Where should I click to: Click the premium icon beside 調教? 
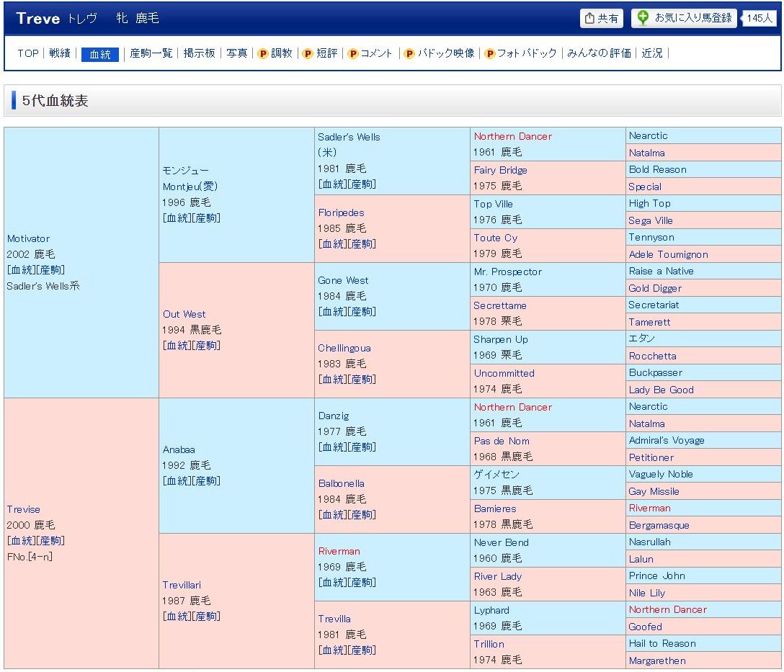click(263, 53)
